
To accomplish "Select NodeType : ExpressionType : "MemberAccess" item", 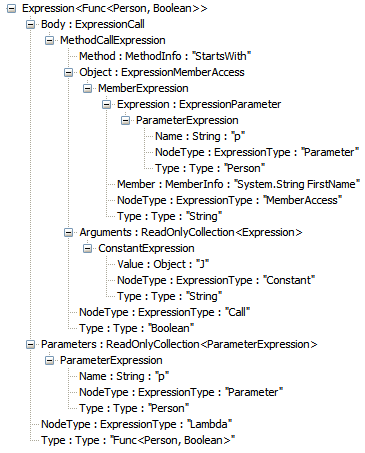I will click(229, 200).
